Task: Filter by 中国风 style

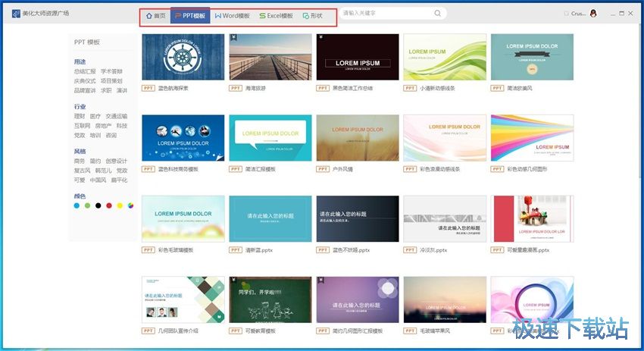Action: tap(98, 180)
